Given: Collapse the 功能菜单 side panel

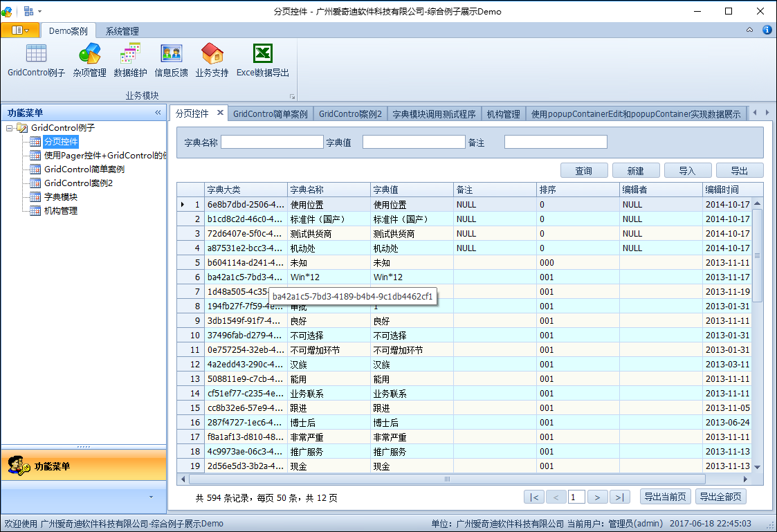Looking at the screenshot, I should click(158, 113).
